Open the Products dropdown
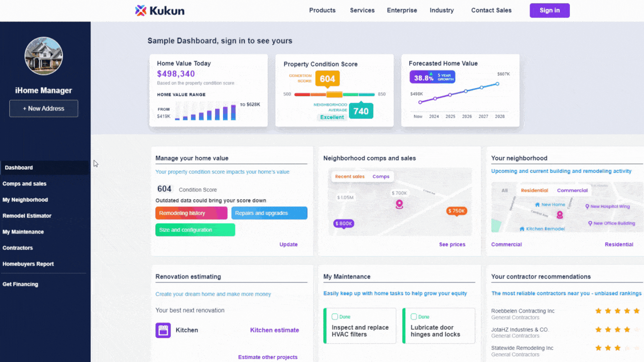The image size is (644, 362). [322, 10]
